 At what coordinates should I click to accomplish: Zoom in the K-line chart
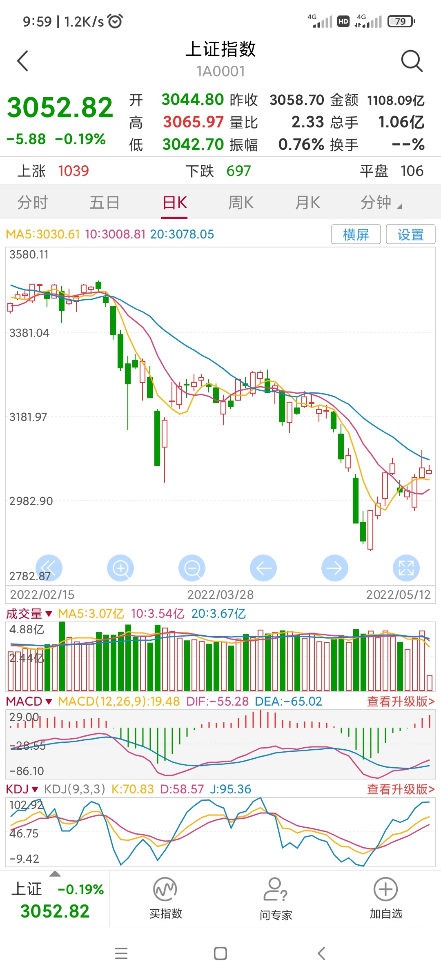120,568
